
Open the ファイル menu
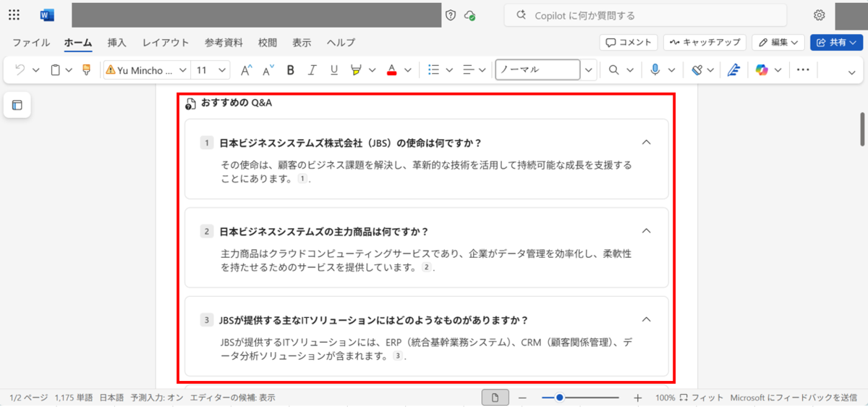tap(31, 43)
